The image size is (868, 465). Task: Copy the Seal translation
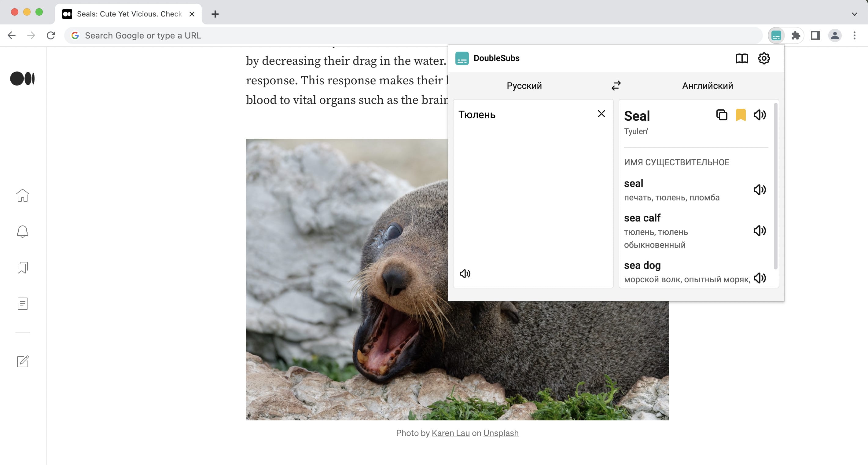point(721,115)
